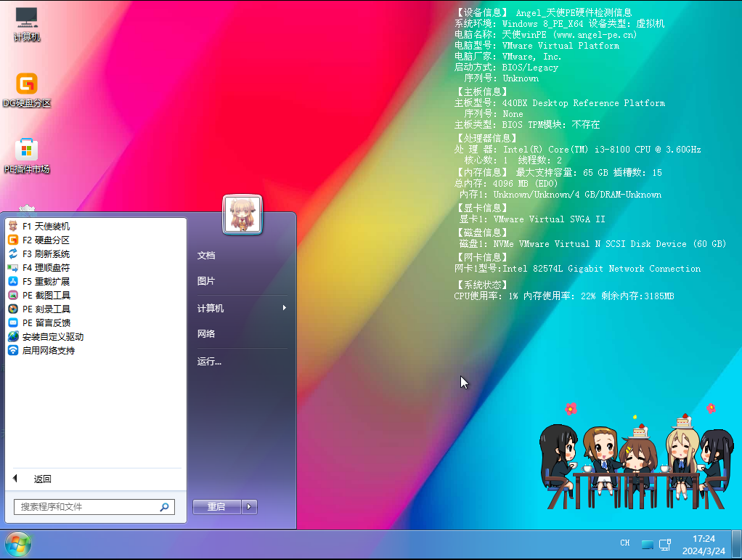This screenshot has height=560, width=742.
Task: Focus the 搜索程序和文件 search box
Action: click(94, 507)
